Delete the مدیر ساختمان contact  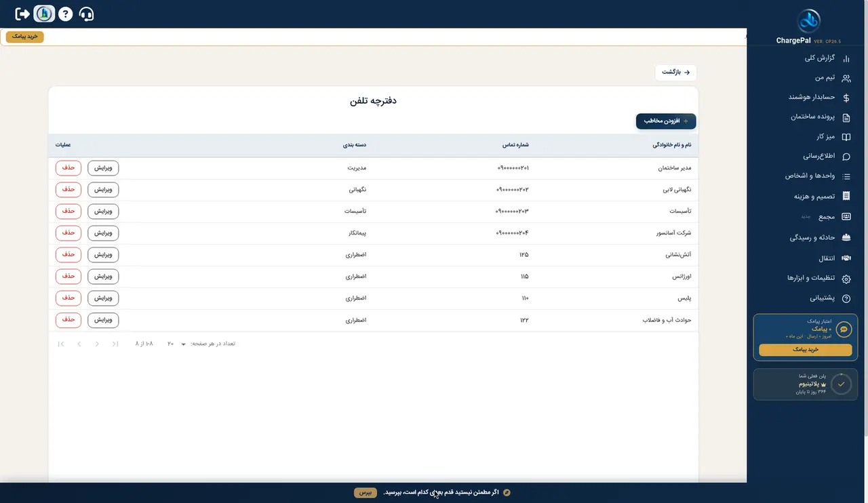pos(68,168)
